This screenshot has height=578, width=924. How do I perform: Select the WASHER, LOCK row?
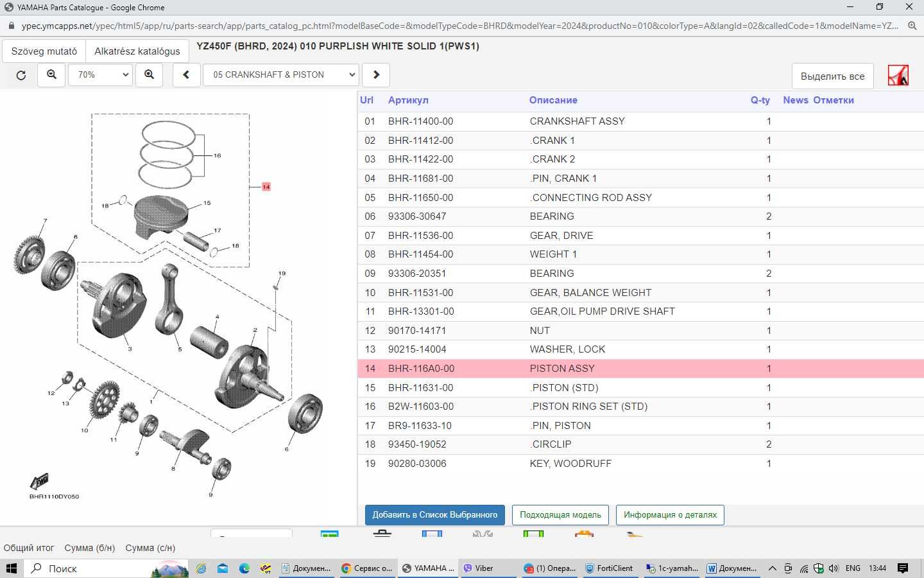pos(640,349)
